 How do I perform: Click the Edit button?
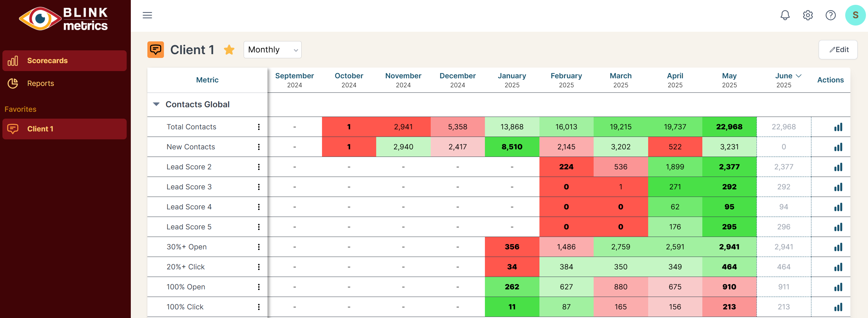click(x=838, y=49)
